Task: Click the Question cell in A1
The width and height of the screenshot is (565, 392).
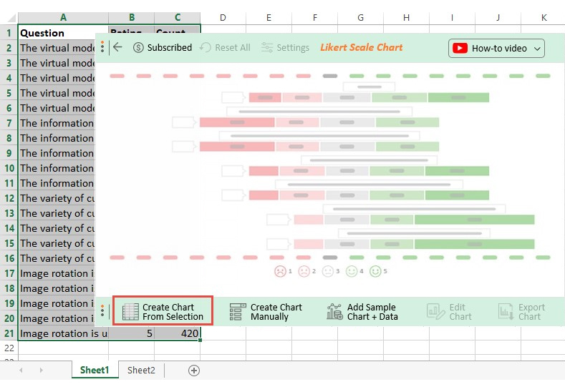Action: pos(63,33)
